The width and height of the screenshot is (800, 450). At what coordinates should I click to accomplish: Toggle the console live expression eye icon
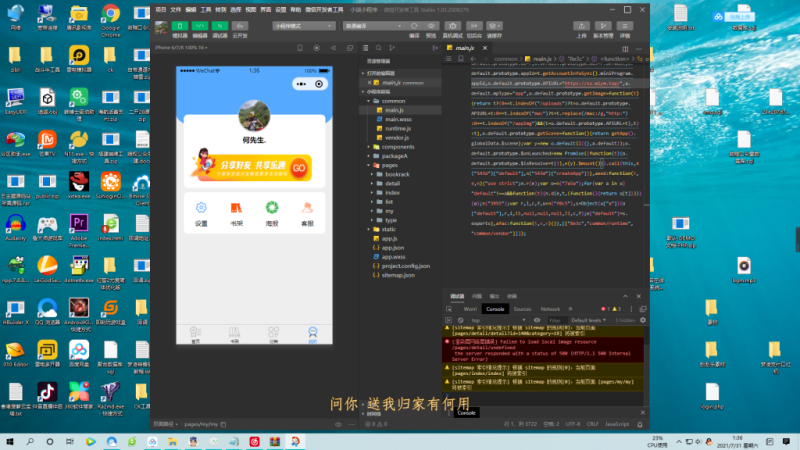537,320
